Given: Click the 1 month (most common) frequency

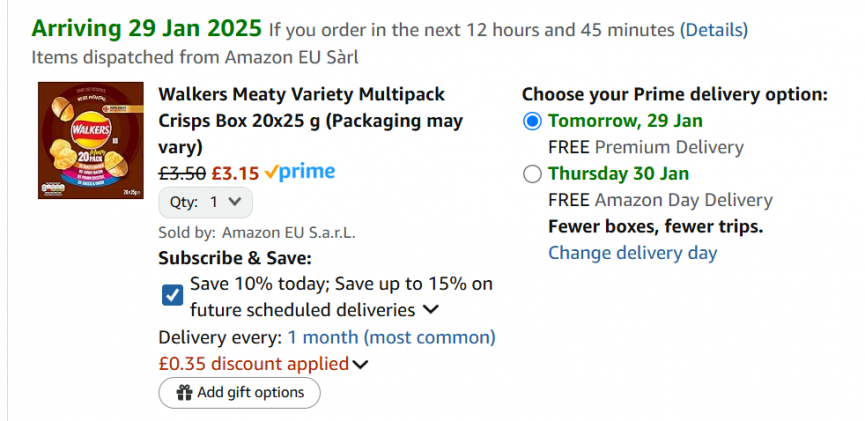Looking at the screenshot, I should [x=391, y=338].
